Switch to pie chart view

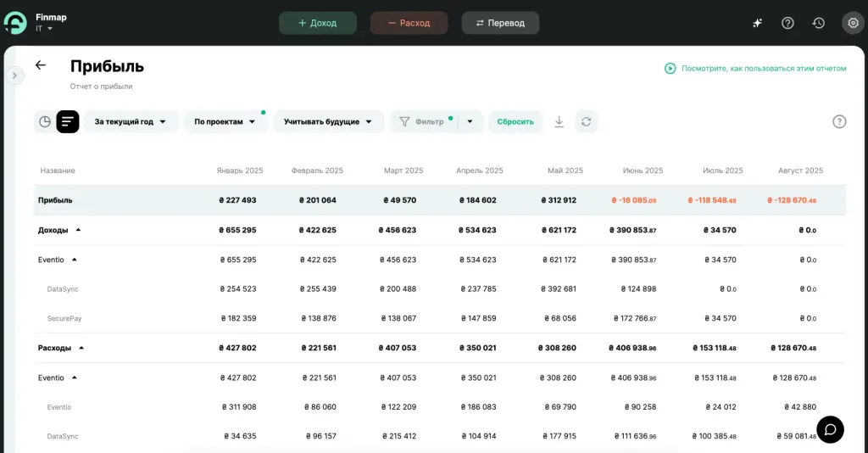point(45,121)
